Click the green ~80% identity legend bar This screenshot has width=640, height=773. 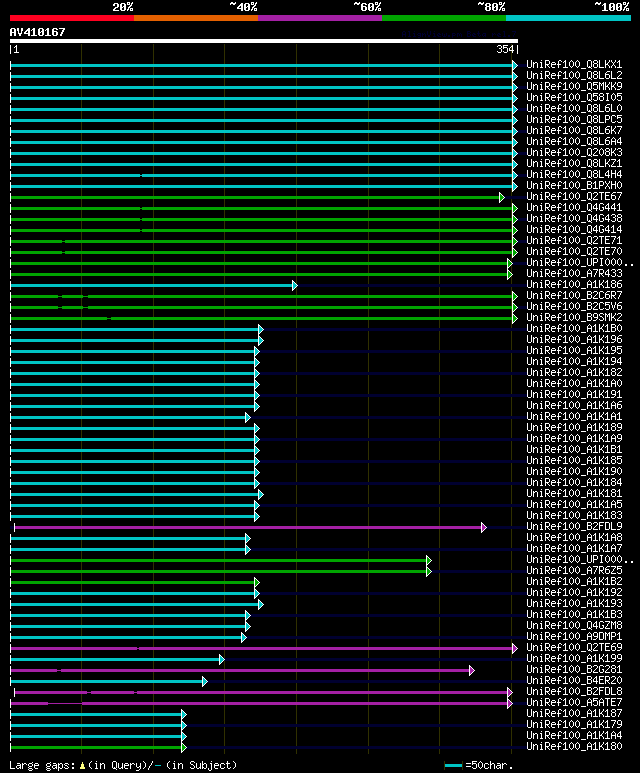pyautogui.click(x=444, y=18)
